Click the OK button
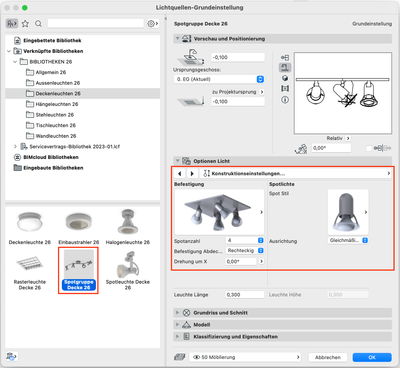 coord(372,357)
